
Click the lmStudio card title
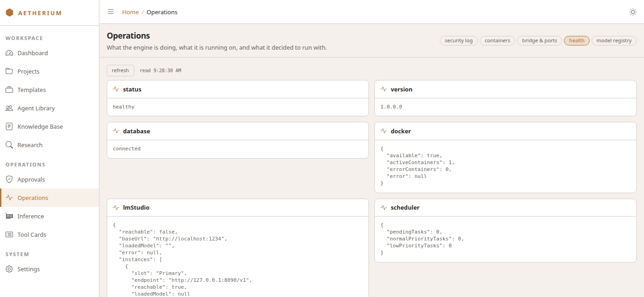click(x=136, y=207)
